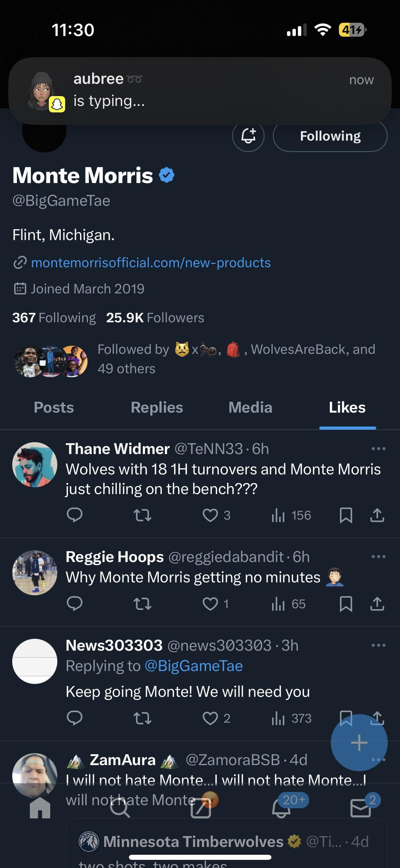
Task: Repost Thane Widmer's tweet
Action: tap(142, 515)
